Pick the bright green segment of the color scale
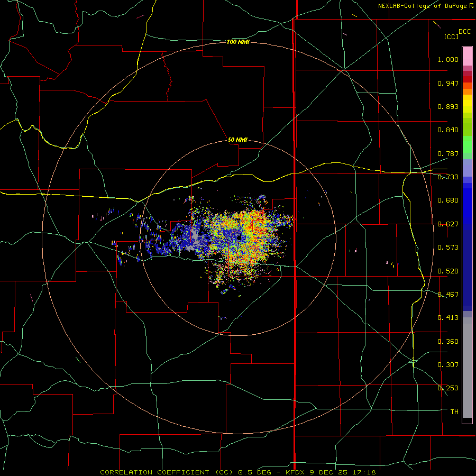 pos(467,144)
